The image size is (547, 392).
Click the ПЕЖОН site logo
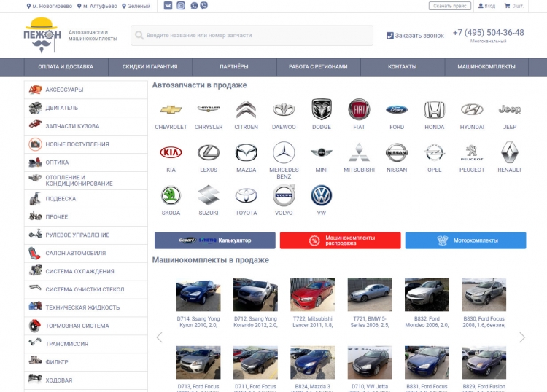click(42, 35)
